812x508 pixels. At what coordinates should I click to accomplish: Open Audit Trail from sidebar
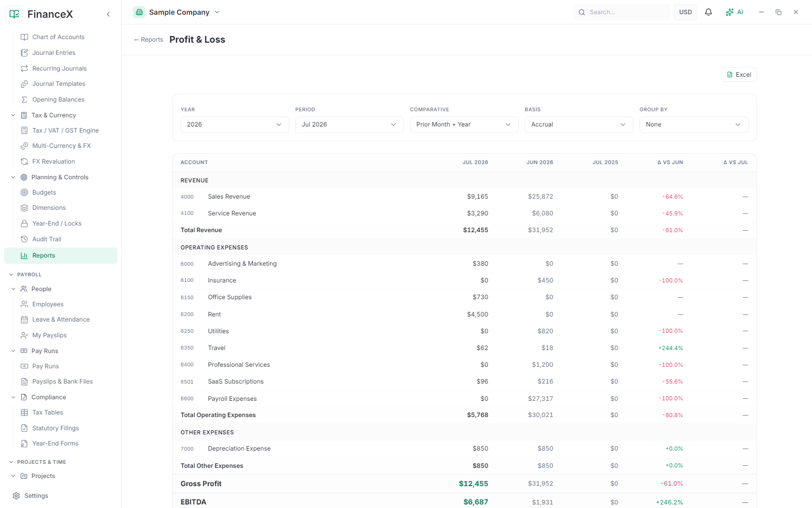click(47, 239)
